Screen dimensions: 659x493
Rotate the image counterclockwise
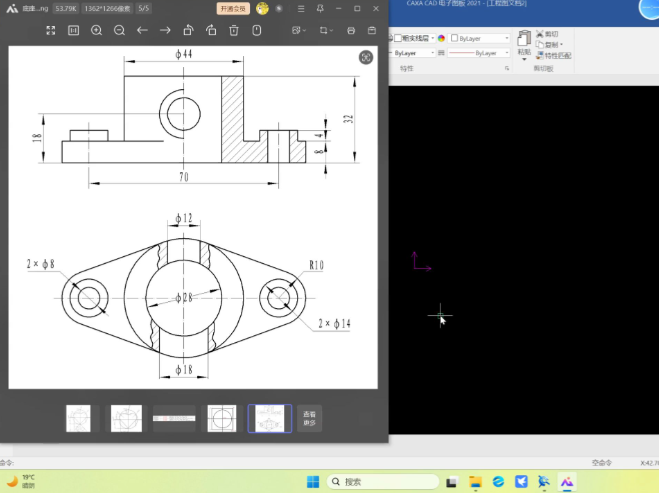point(188,30)
